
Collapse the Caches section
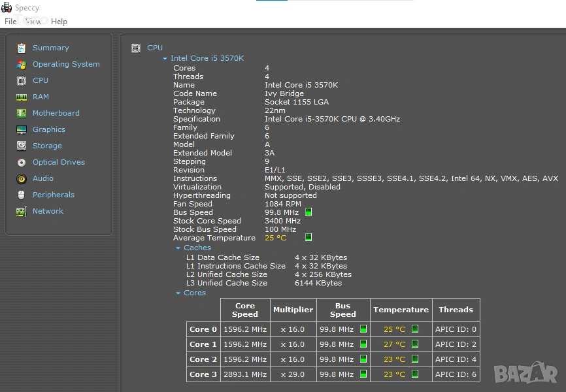coord(178,248)
